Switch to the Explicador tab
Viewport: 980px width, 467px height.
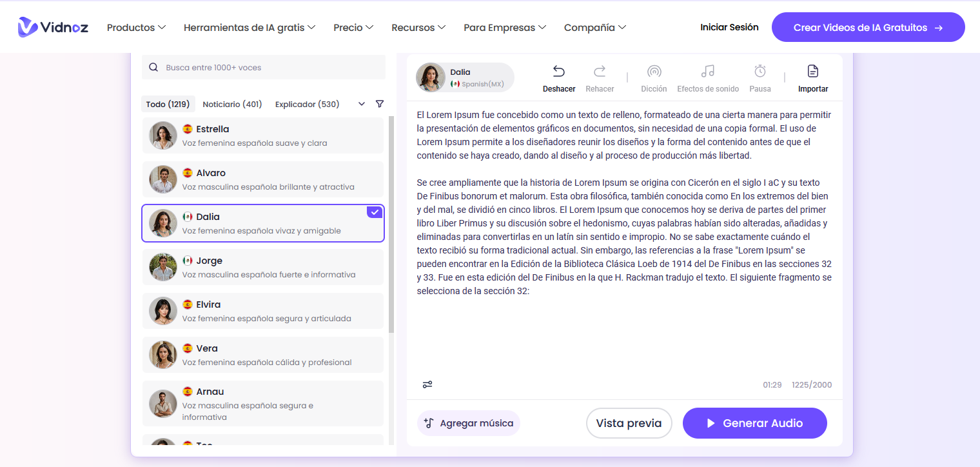[x=307, y=104]
